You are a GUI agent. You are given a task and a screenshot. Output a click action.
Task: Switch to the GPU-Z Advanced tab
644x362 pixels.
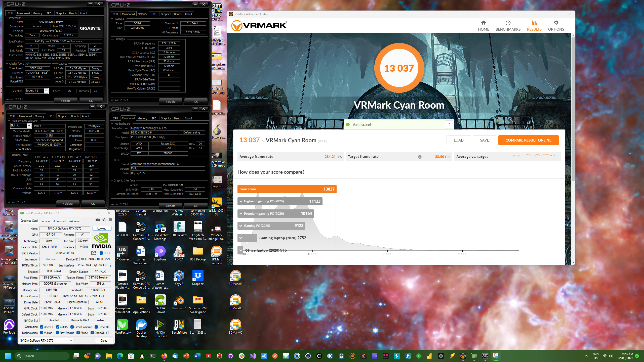[x=59, y=221]
